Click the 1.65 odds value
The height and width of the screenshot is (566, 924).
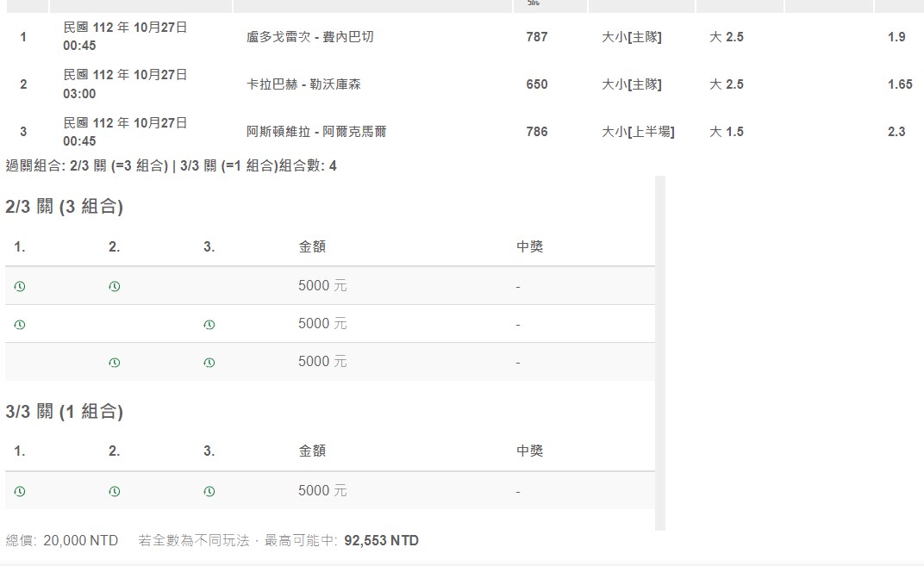point(899,84)
